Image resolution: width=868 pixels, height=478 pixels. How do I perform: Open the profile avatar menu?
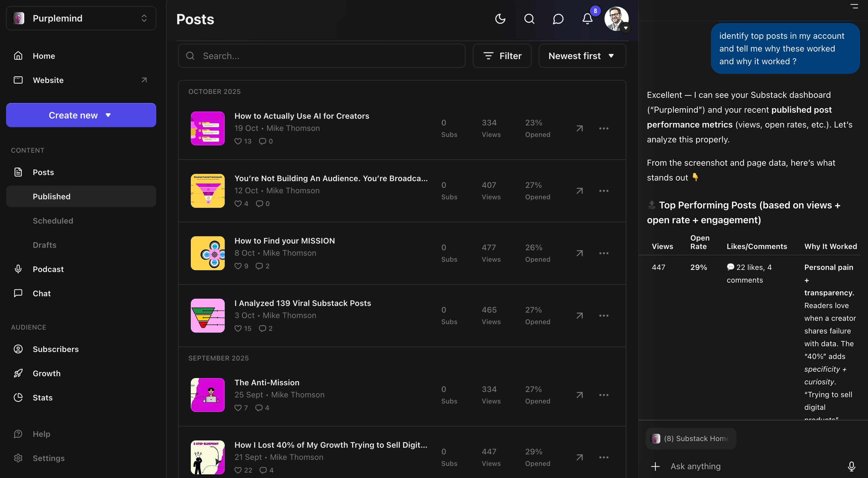[x=616, y=19]
